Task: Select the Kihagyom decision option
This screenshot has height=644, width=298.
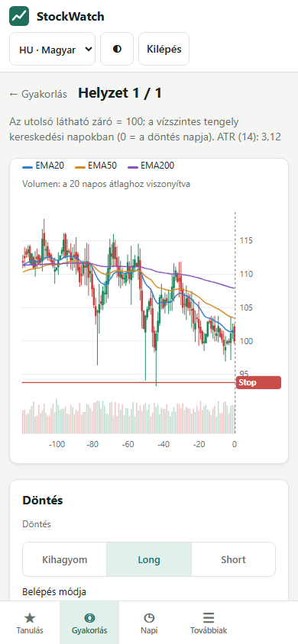Action: [64, 559]
